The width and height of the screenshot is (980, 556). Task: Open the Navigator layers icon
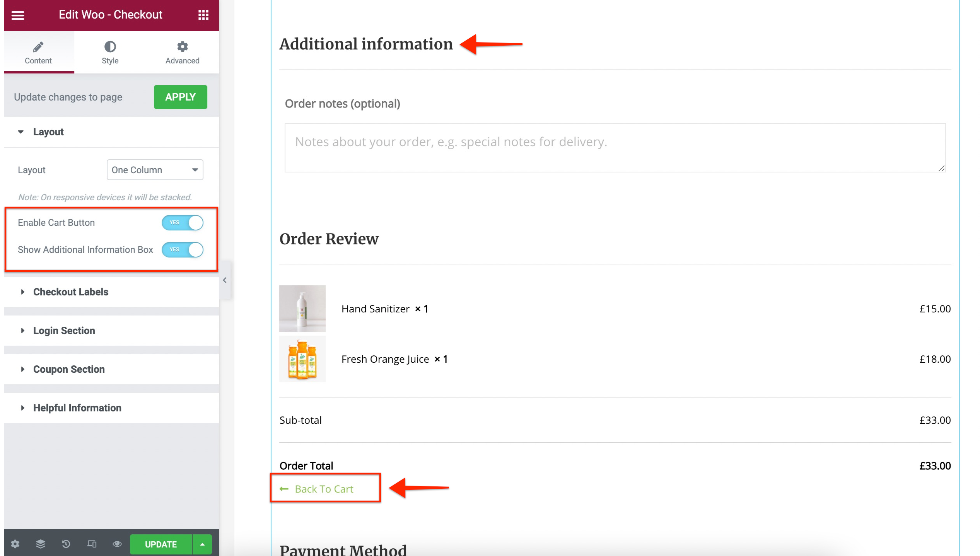(x=41, y=544)
